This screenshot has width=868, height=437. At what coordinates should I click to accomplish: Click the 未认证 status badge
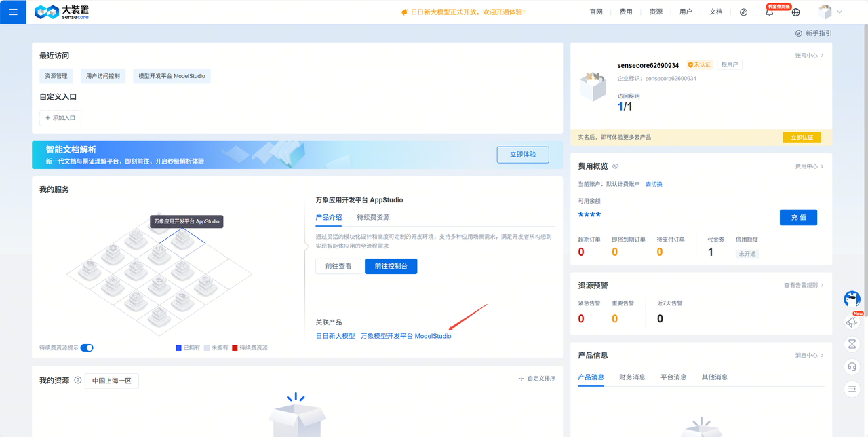[x=699, y=64]
